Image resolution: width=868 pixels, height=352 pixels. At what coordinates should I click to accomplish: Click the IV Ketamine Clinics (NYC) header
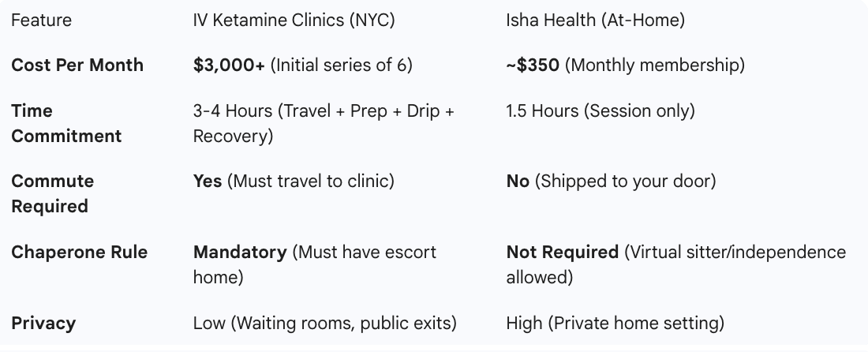(294, 21)
